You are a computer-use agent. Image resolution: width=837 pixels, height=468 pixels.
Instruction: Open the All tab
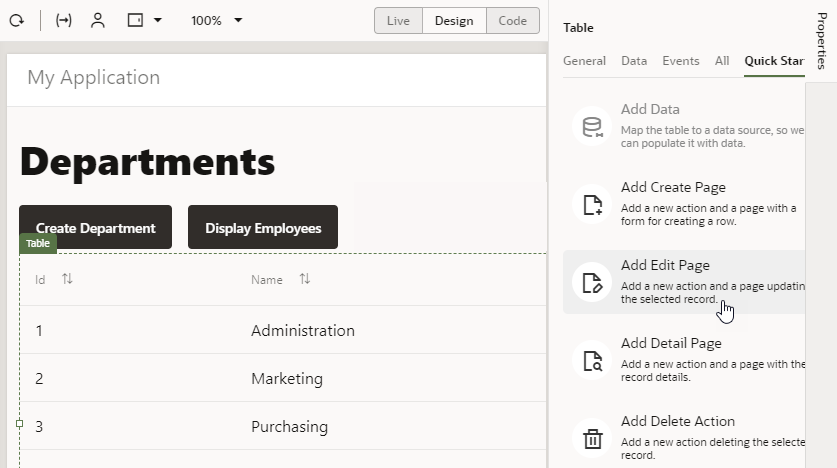[x=722, y=61]
